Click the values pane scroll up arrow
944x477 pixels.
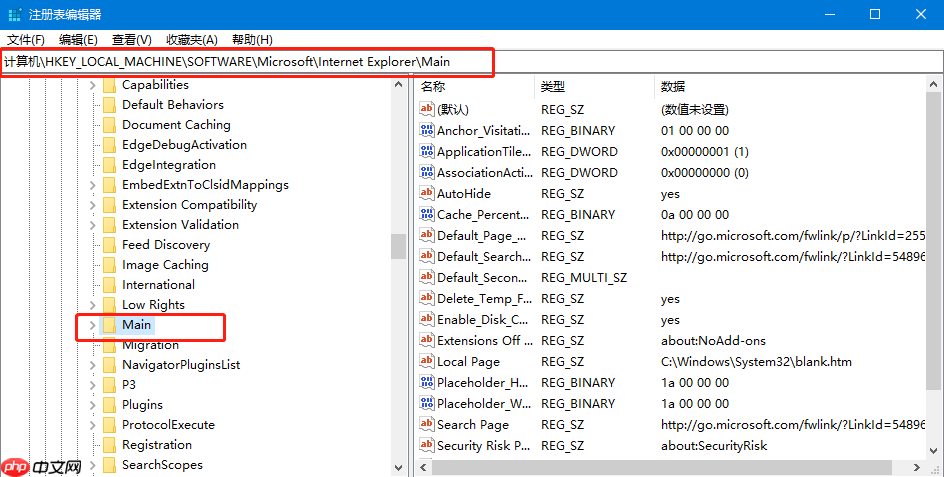pyautogui.click(x=934, y=85)
